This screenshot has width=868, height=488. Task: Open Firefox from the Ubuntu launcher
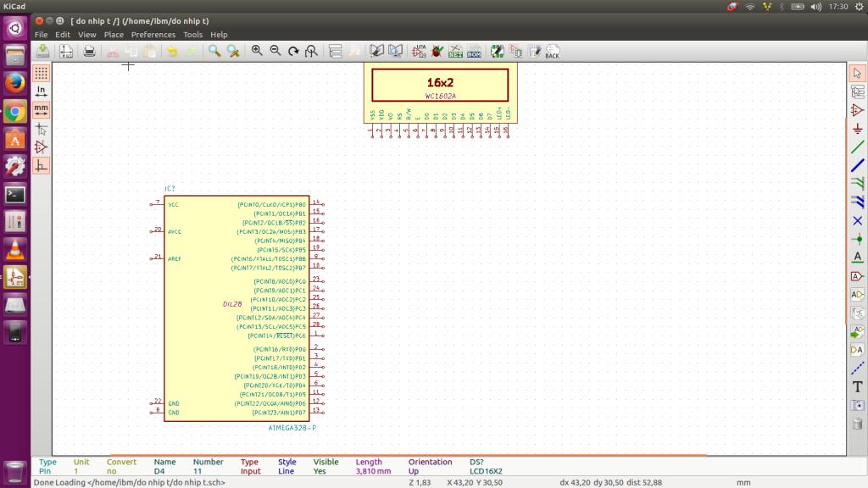pos(14,83)
